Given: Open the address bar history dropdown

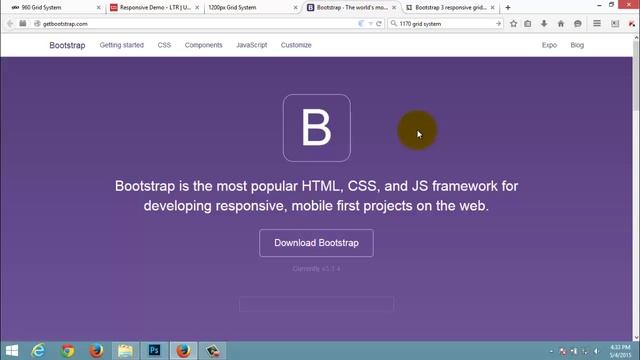Looking at the screenshot, I should click(x=371, y=24).
